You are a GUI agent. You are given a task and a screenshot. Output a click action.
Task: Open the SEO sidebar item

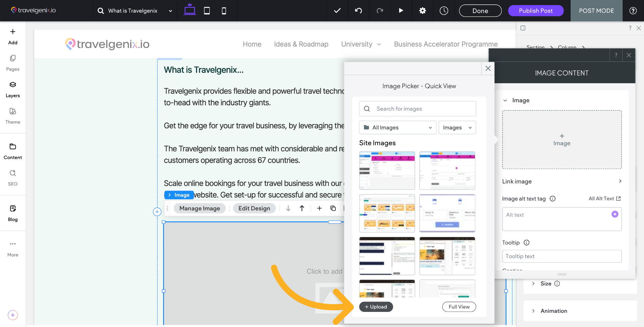tap(13, 177)
